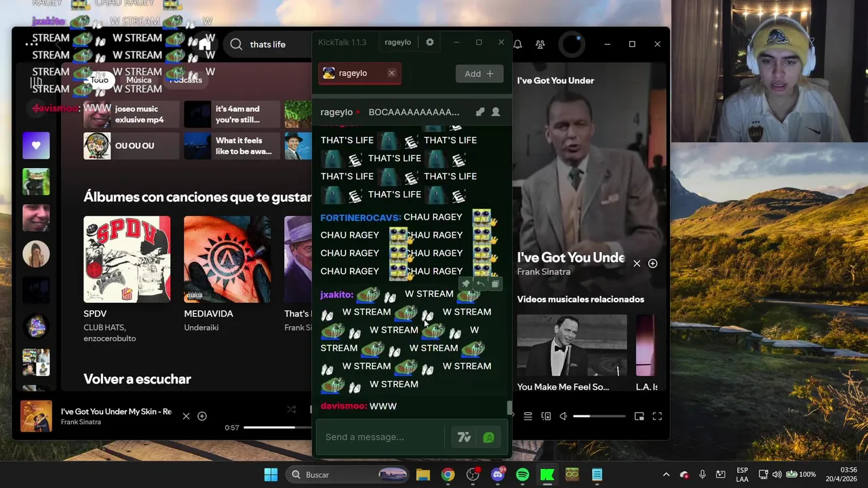Open Spotify profile avatar circle

(x=572, y=44)
